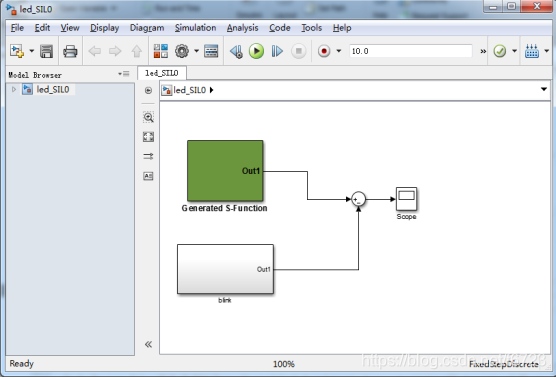Click the Annotation tool icon
The height and width of the screenshot is (379, 556).
point(148,176)
